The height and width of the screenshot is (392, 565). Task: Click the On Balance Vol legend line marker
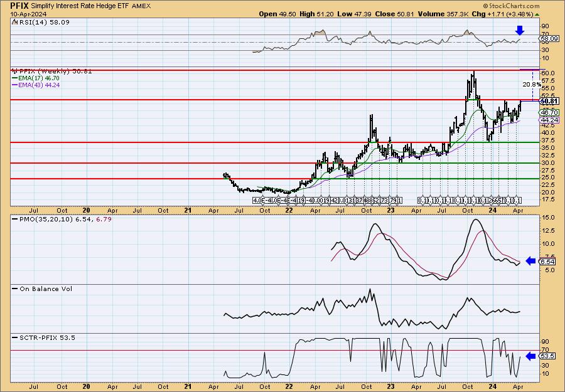pyautogui.click(x=15, y=289)
